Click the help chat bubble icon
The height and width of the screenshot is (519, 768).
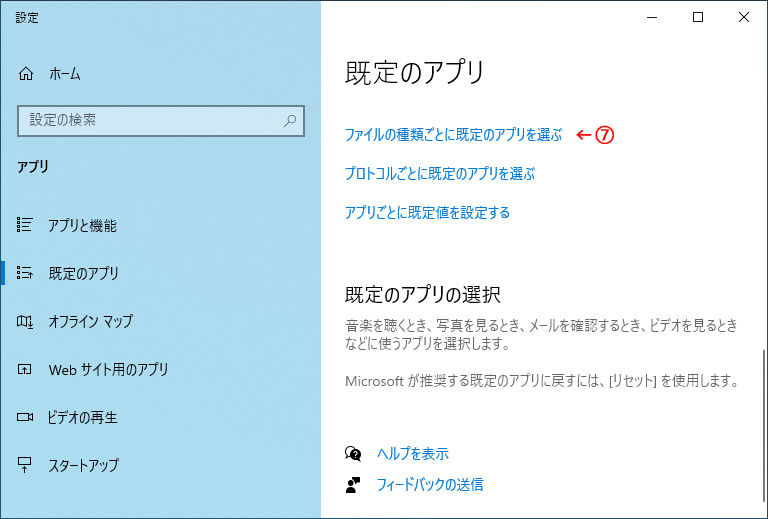tap(353, 453)
